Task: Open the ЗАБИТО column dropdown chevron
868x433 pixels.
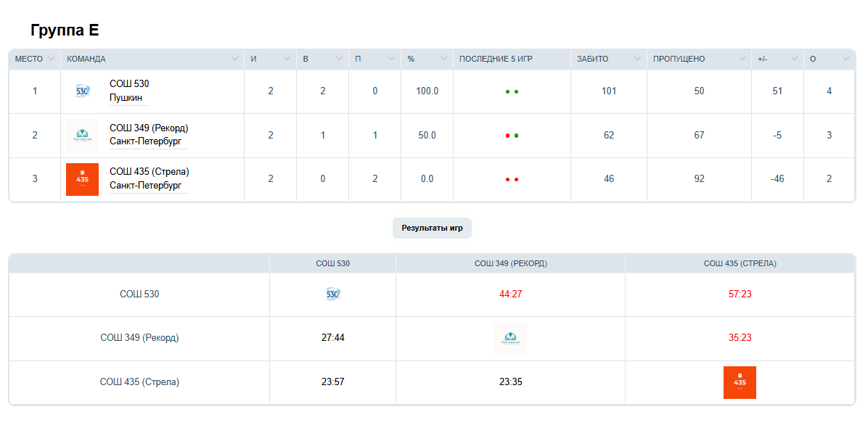Action: click(x=637, y=59)
